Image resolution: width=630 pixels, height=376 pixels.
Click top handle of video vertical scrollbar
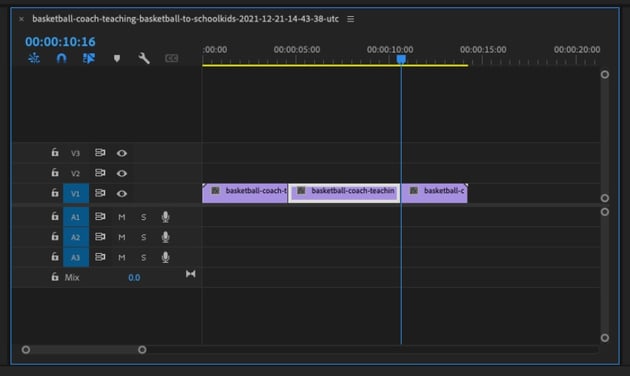[x=605, y=75]
